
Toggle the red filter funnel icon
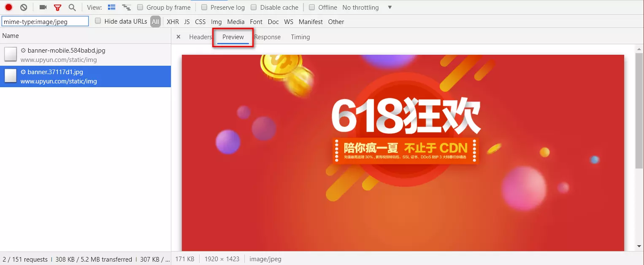[x=57, y=8]
